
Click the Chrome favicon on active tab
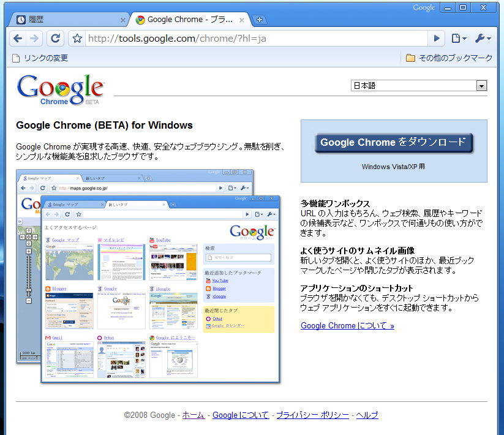[140, 20]
